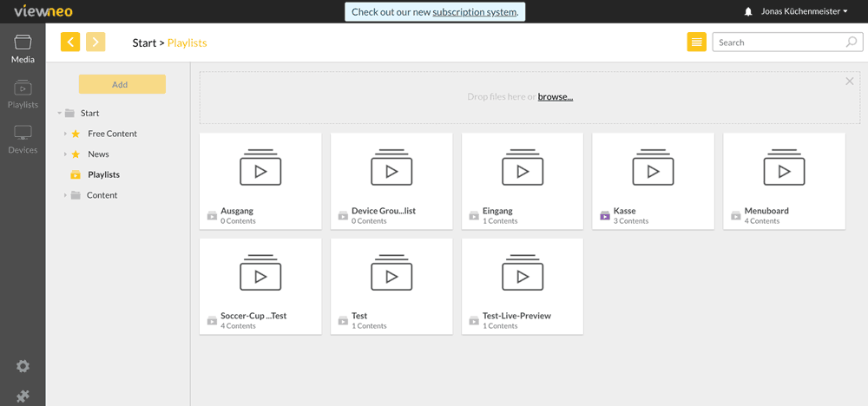Click '1 Contents' under Eingang
868x406 pixels.
(501, 220)
